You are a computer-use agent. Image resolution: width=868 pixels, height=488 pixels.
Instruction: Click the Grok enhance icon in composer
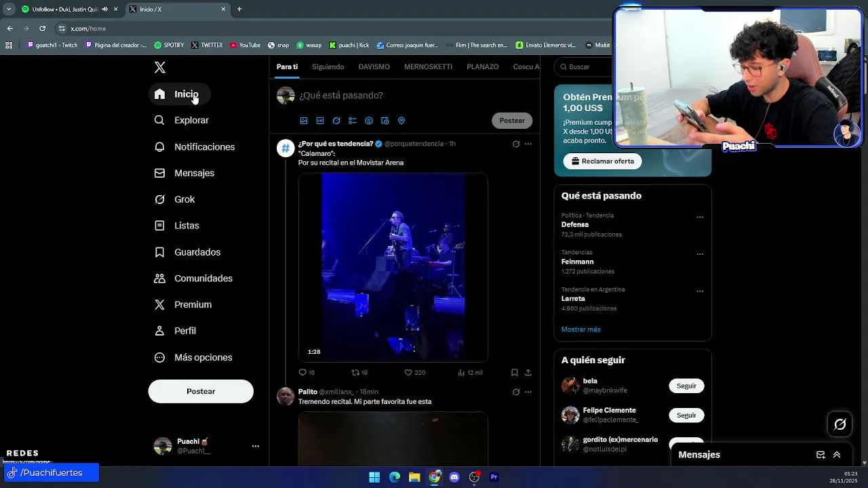[x=336, y=121]
